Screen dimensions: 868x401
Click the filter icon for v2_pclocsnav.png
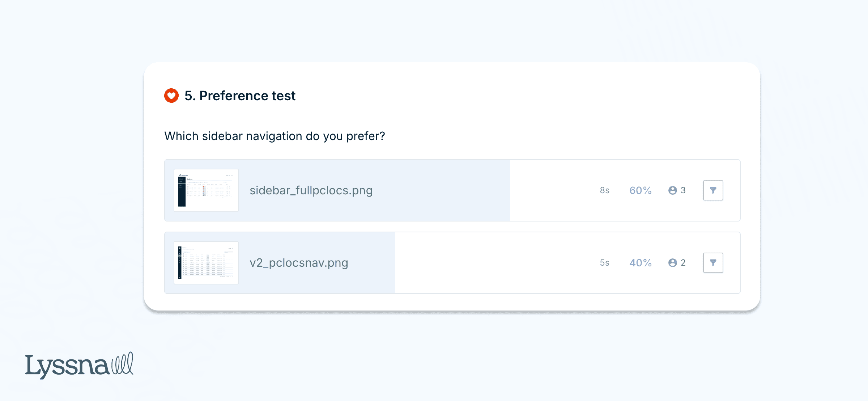tap(712, 262)
